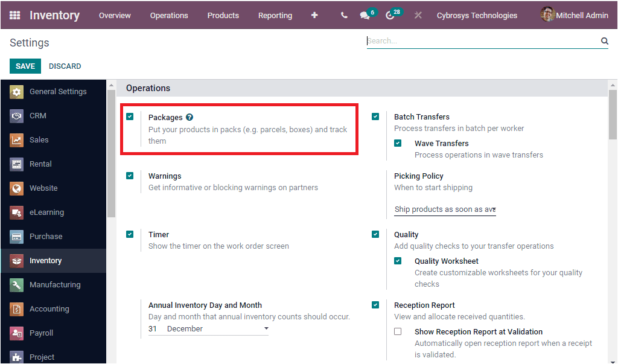Click the SAVE button
The height and width of the screenshot is (364, 618).
pyautogui.click(x=25, y=66)
